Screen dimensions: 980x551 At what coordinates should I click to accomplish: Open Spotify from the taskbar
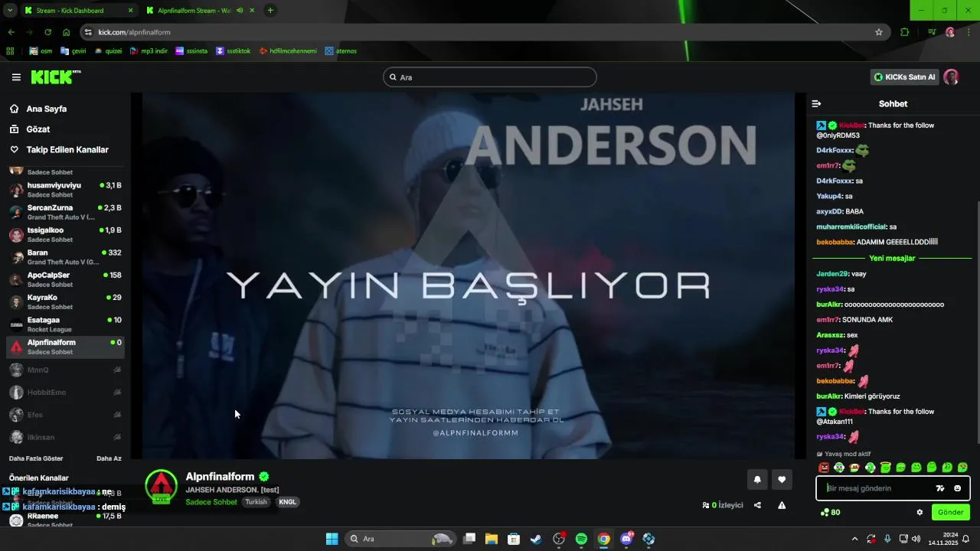pos(581,539)
